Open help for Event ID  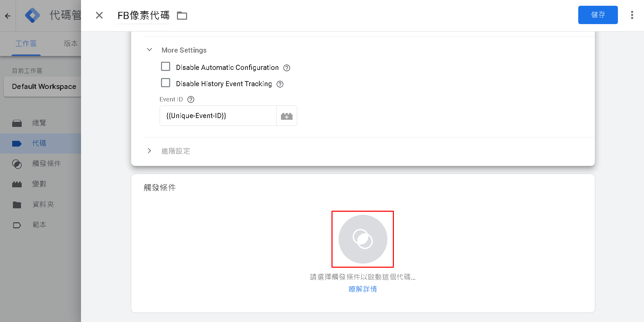191,99
